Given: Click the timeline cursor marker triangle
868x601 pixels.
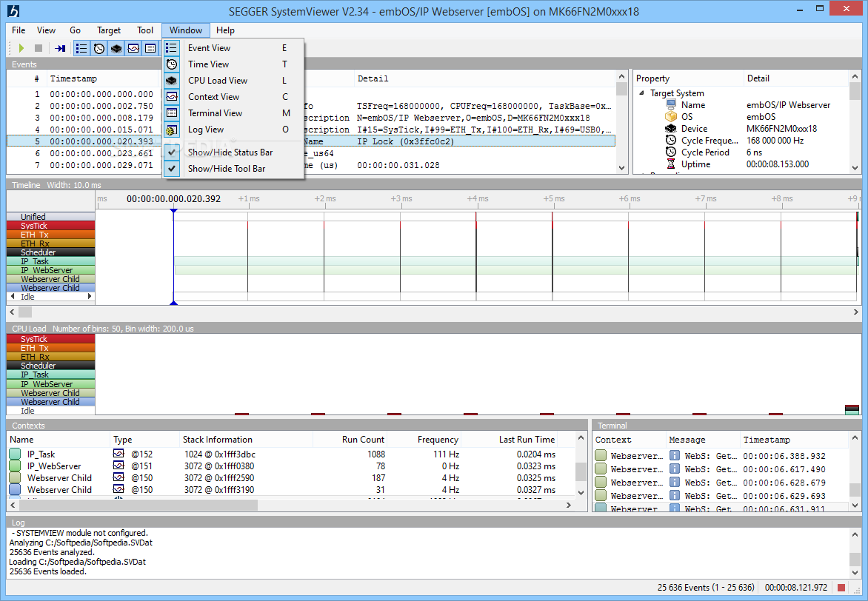Looking at the screenshot, I should click(174, 212).
